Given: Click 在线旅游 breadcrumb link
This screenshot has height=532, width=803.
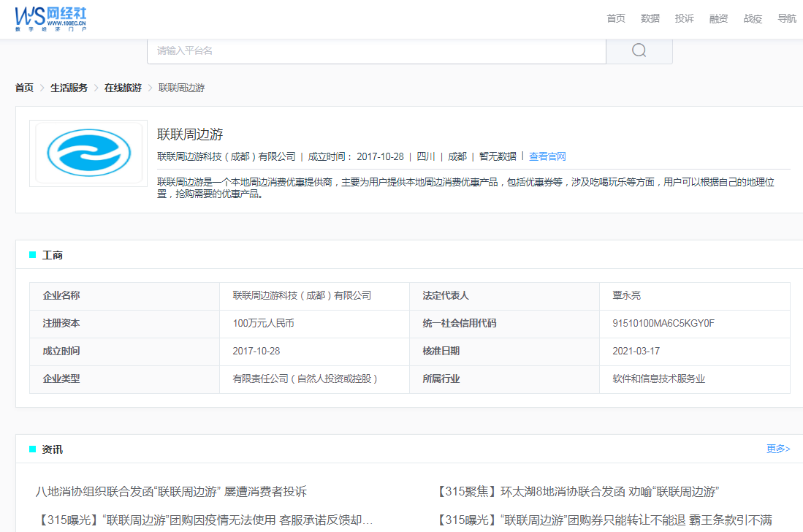Looking at the screenshot, I should point(123,88).
